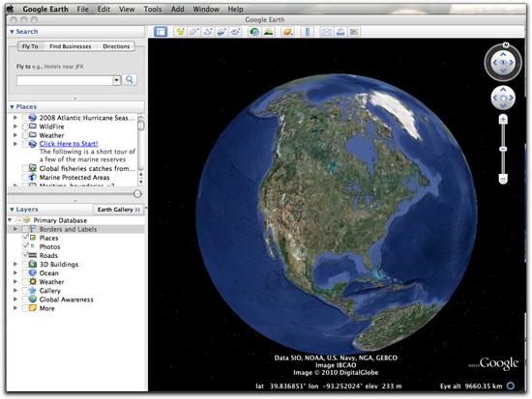Open the Add menu
The width and height of the screenshot is (532, 399).
tap(177, 9)
